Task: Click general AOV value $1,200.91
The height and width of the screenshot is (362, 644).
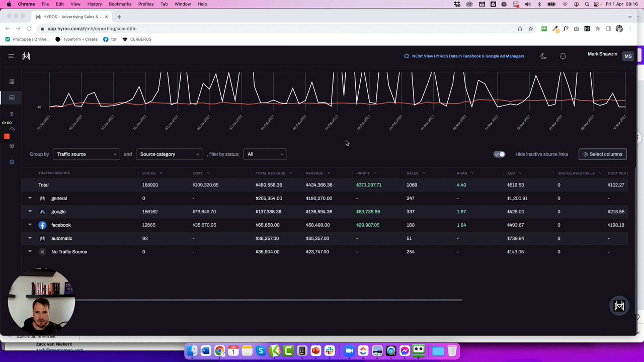Action: (x=517, y=198)
